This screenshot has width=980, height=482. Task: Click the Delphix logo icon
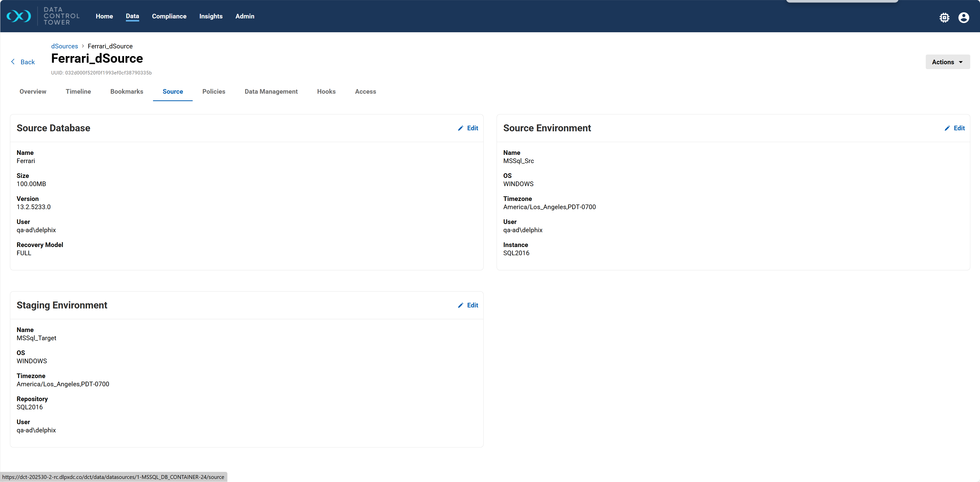click(x=19, y=16)
